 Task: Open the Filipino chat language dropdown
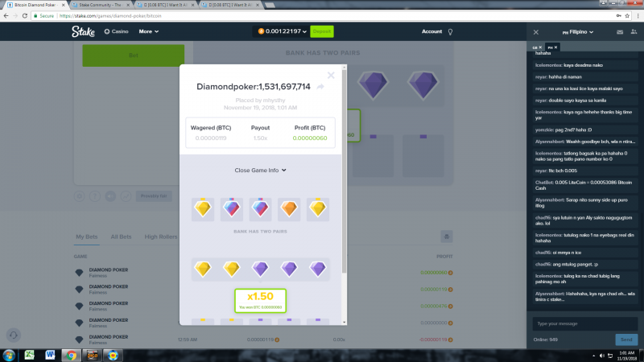pos(578,32)
